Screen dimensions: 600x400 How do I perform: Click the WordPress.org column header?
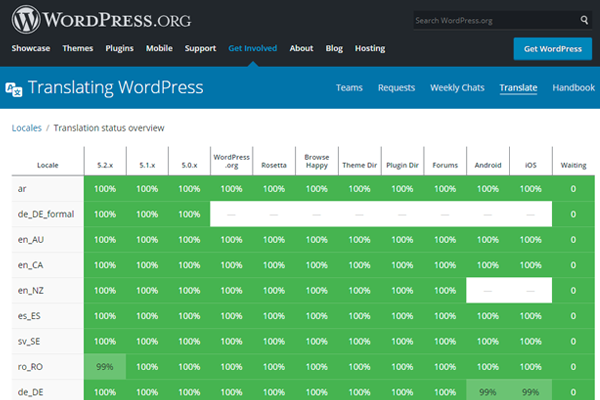coord(232,161)
